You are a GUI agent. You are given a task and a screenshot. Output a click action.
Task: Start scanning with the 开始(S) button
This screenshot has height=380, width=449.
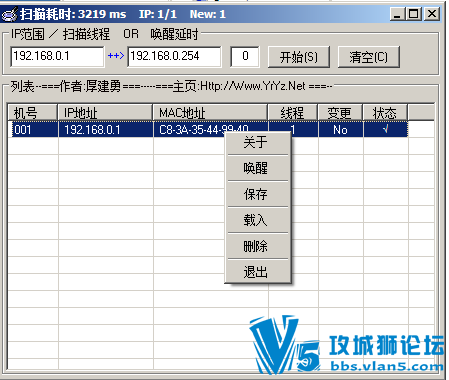pyautogui.click(x=299, y=57)
